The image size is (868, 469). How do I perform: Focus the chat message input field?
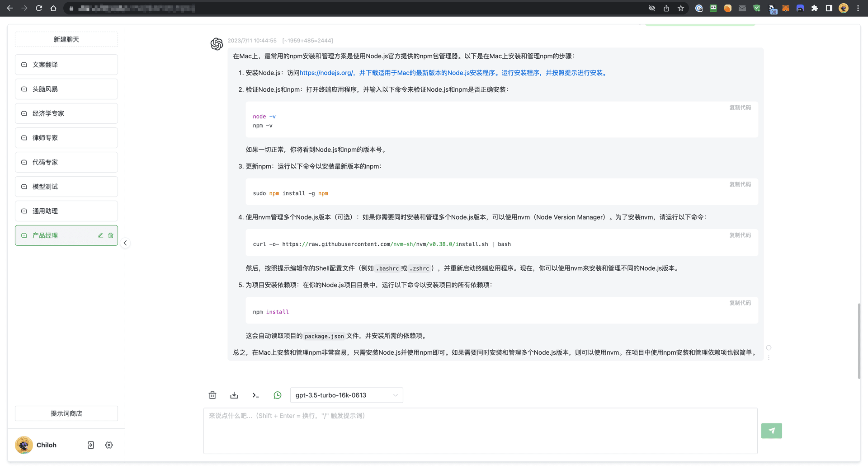pos(480,431)
